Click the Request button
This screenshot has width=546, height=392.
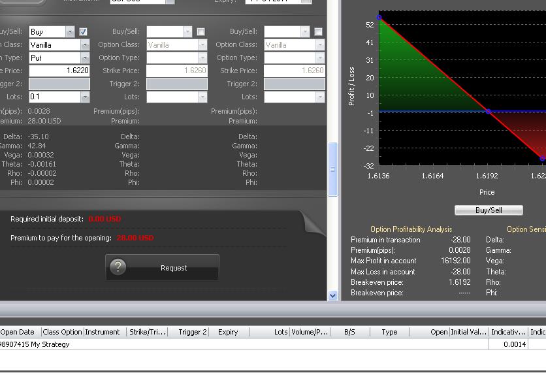click(x=162, y=267)
